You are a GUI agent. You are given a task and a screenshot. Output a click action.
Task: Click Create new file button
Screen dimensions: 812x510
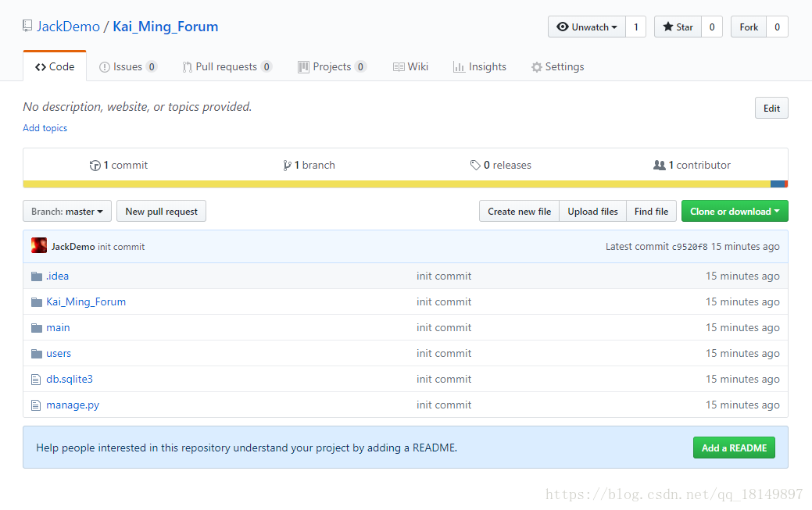click(x=520, y=211)
